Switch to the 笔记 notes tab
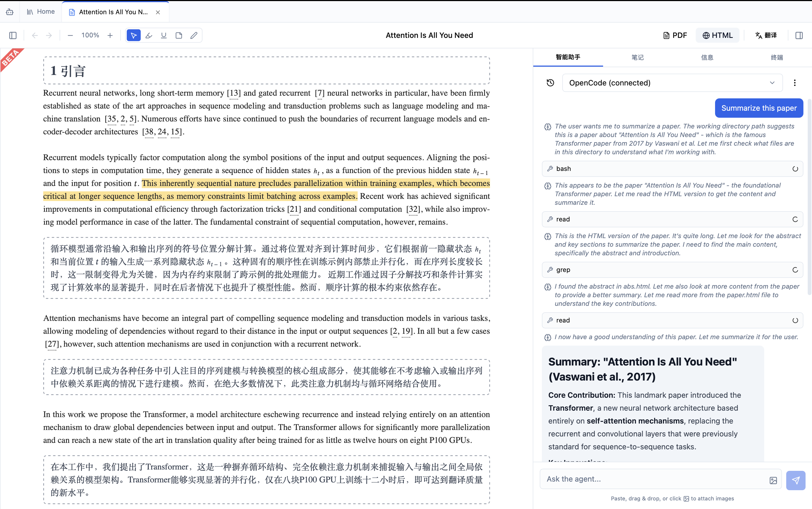Image resolution: width=812 pixels, height=509 pixels. 637,57
